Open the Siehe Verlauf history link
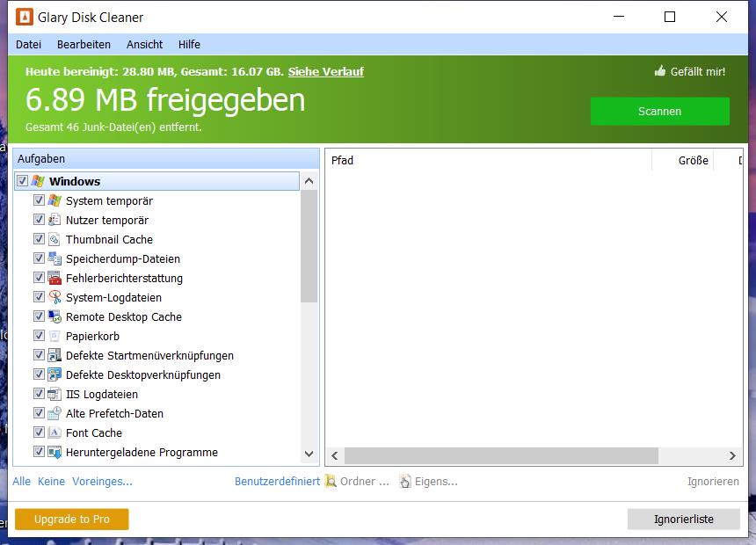This screenshot has height=545, width=756. pos(326,71)
